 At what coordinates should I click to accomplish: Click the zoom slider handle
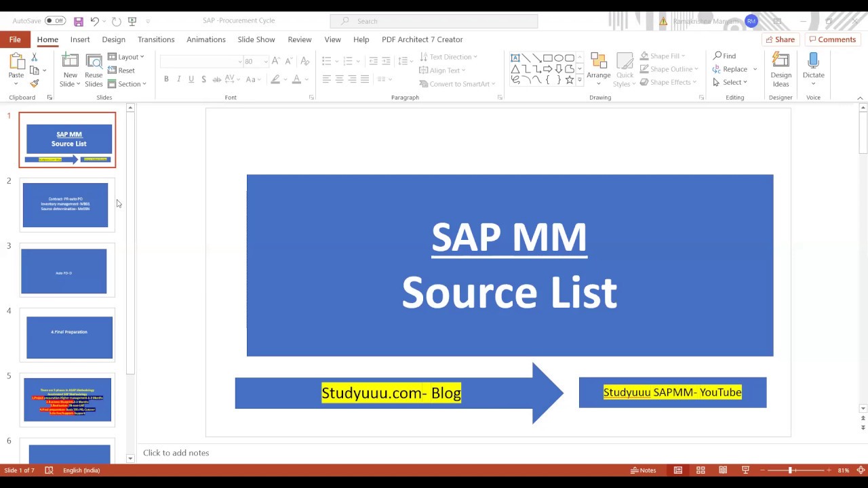pyautogui.click(x=790, y=470)
